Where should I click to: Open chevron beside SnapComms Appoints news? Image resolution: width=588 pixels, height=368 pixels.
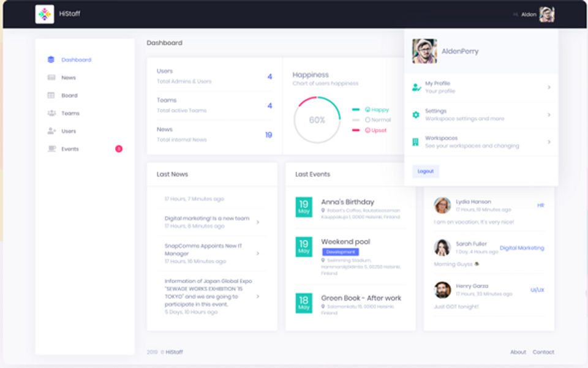coord(258,253)
